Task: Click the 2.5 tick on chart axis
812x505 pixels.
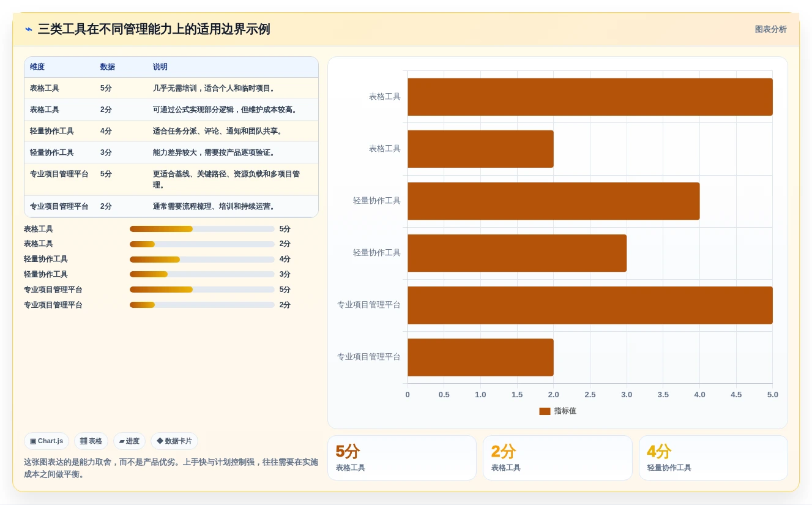Action: click(x=590, y=395)
